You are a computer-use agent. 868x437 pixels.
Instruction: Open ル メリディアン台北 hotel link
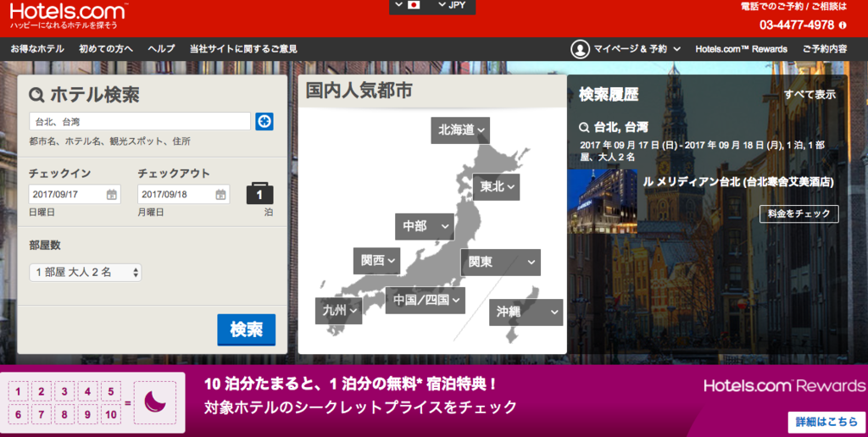[738, 181]
